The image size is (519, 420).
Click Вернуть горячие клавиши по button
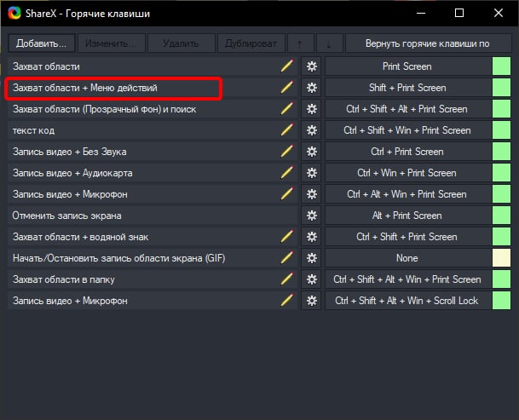pos(428,43)
